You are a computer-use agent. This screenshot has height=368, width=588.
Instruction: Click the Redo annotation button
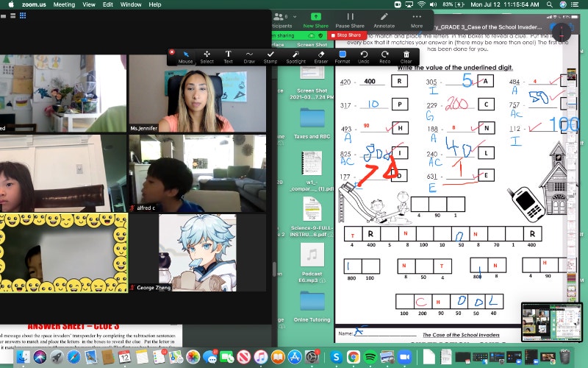coord(385,57)
